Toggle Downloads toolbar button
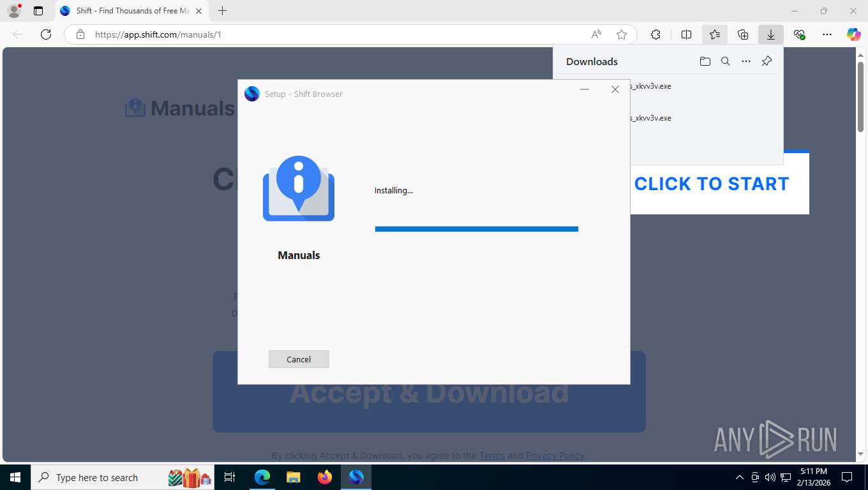The width and height of the screenshot is (868, 490). [x=771, y=34]
